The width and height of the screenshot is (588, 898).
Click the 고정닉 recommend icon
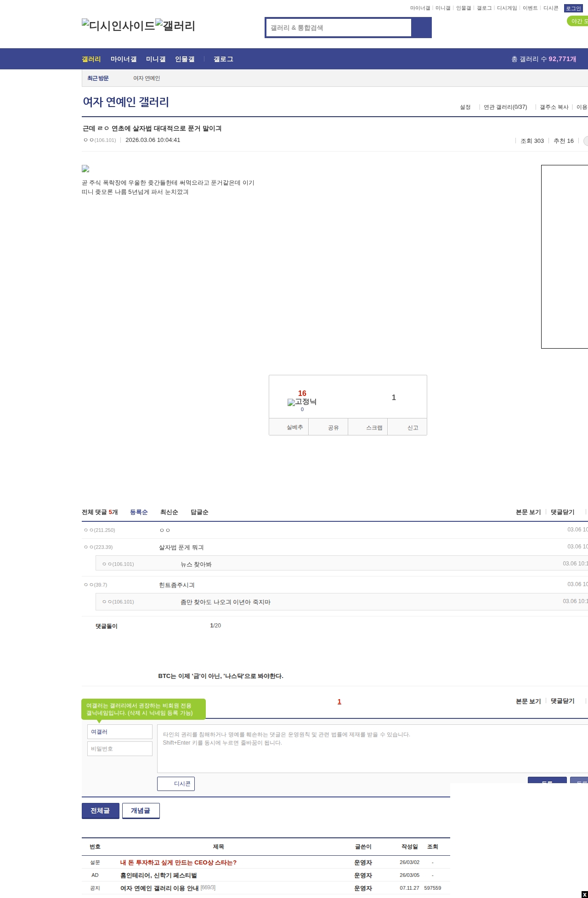coord(302,402)
